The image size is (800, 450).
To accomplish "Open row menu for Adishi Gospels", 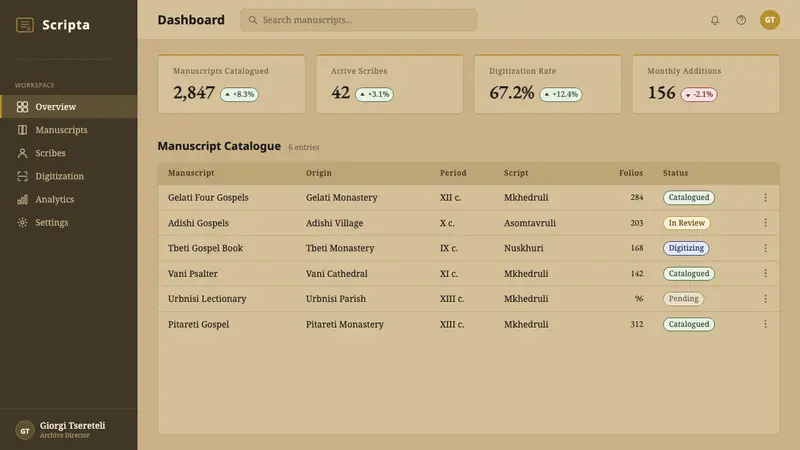I will tap(765, 223).
